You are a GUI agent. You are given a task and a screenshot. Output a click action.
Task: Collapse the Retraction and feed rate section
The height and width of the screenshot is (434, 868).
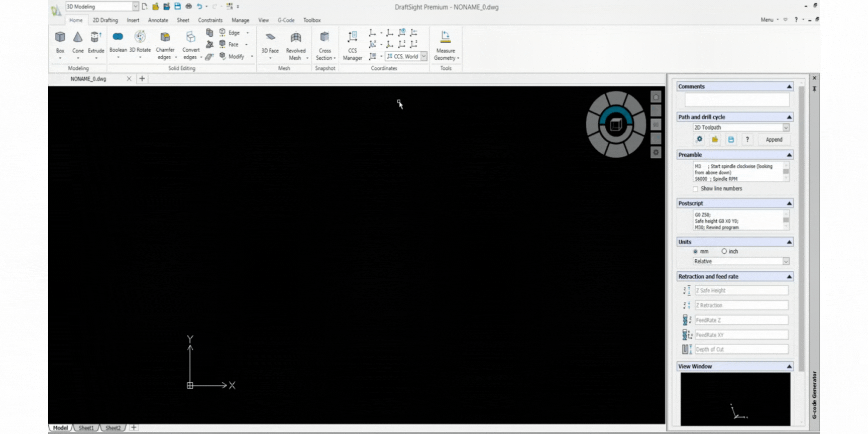(x=789, y=277)
